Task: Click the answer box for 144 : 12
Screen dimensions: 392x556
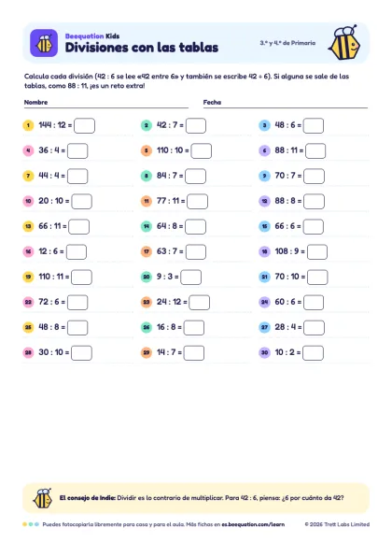Action: (85, 125)
